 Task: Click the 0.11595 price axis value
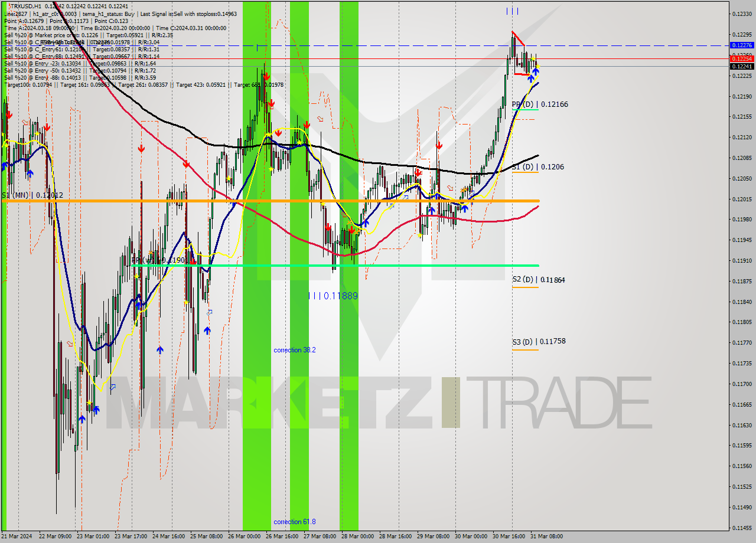[x=741, y=445]
